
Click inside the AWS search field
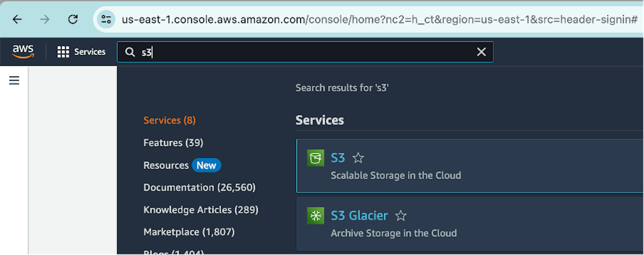302,52
